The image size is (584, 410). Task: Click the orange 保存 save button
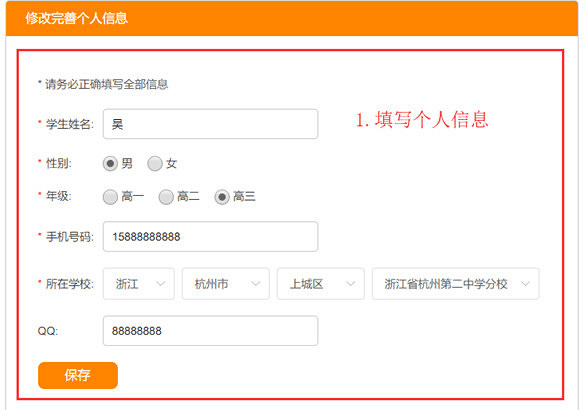(x=78, y=375)
